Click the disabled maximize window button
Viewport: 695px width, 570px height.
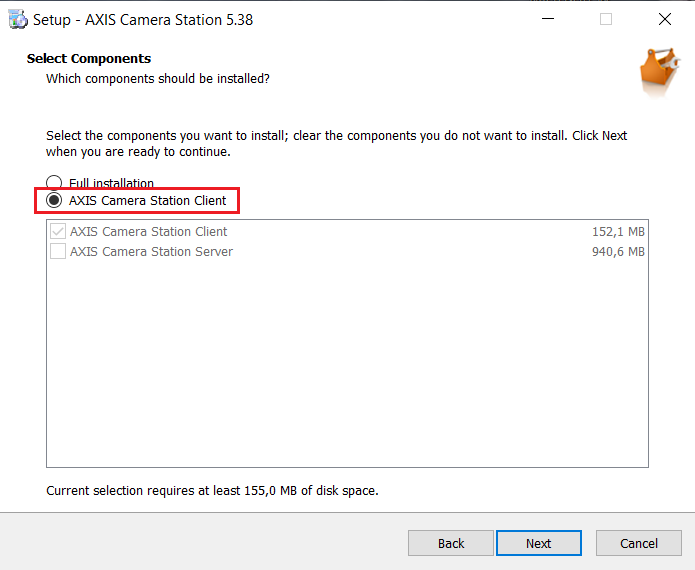[606, 19]
